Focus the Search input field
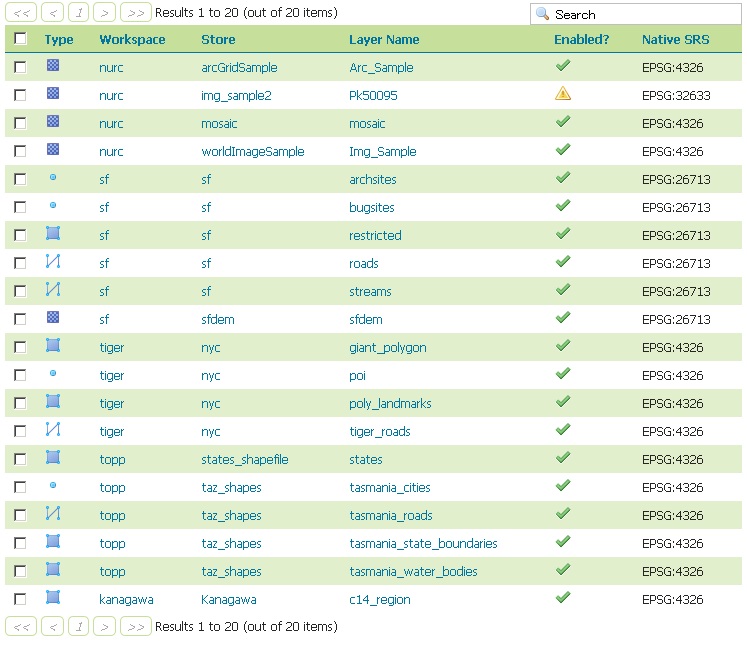Image resolution: width=747 pixels, height=647 pixels. point(640,14)
